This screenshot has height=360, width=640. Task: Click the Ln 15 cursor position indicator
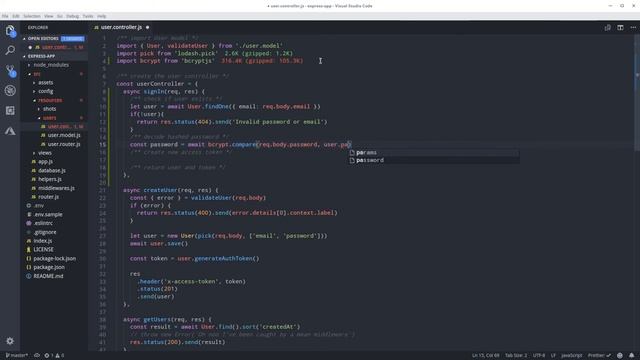pyautogui.click(x=485, y=356)
